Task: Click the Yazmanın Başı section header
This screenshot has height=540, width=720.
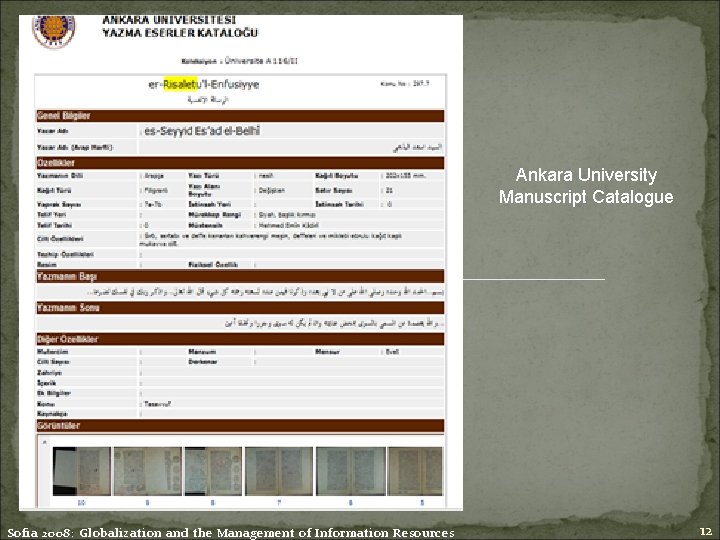Action: tap(240, 276)
